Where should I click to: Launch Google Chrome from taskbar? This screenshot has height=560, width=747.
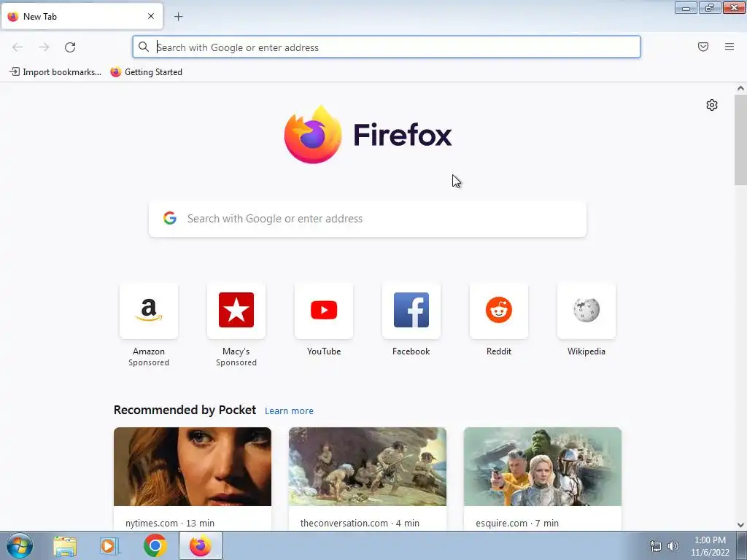click(155, 545)
